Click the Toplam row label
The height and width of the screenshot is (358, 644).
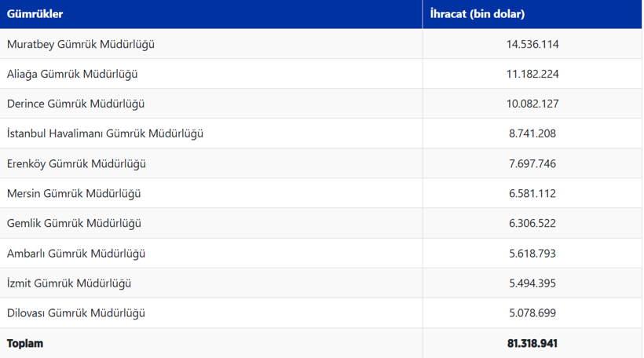click(x=25, y=343)
